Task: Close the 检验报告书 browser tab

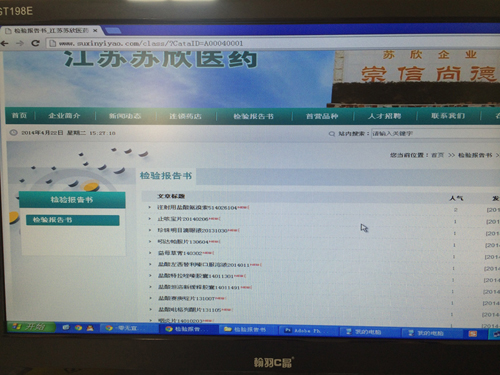Action: click(x=95, y=31)
